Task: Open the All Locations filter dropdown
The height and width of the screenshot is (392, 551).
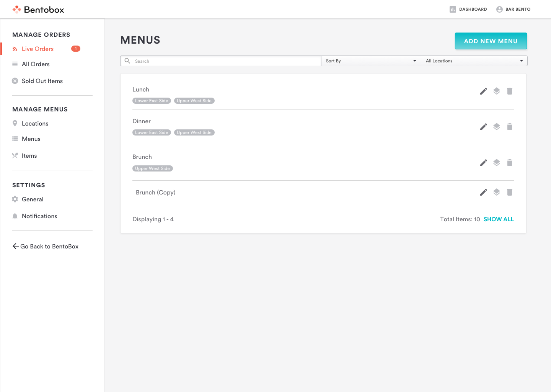Action: click(x=474, y=61)
